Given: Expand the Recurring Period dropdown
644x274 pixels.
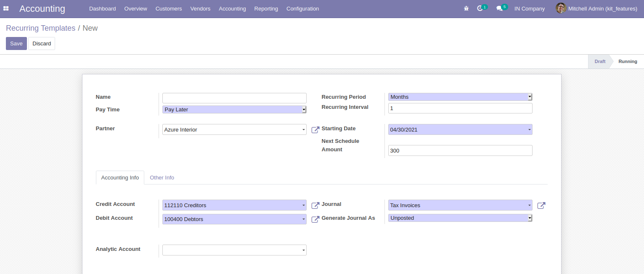Looking at the screenshot, I should point(460,97).
